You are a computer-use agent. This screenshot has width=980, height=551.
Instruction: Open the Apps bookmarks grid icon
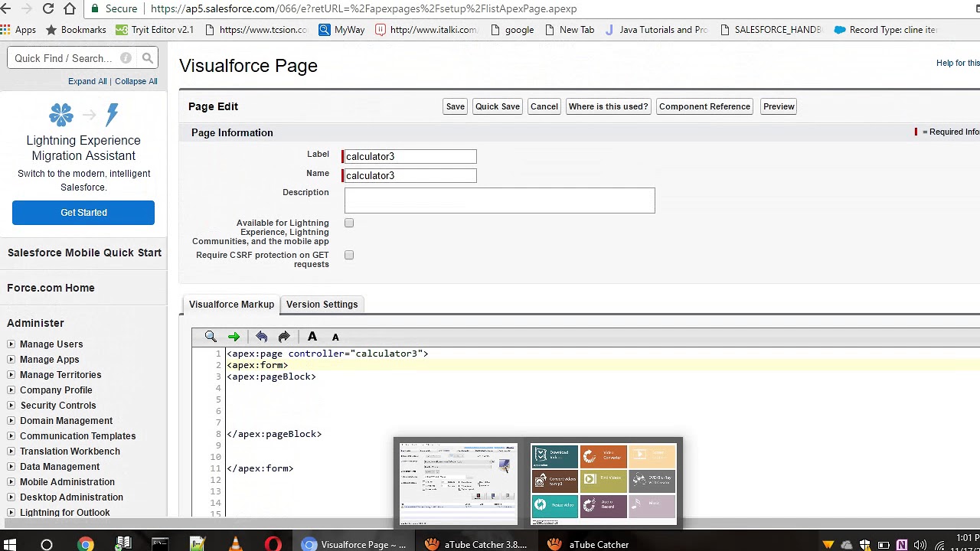tap(6, 30)
